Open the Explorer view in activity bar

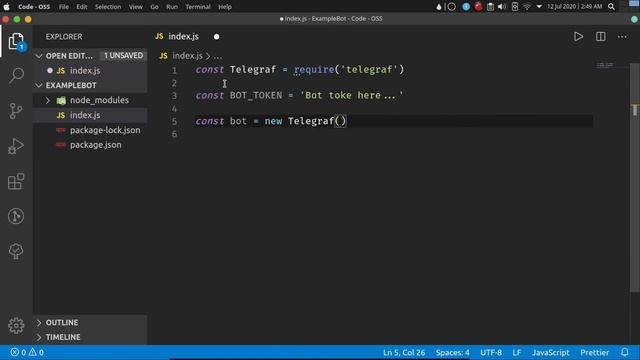coord(16,41)
